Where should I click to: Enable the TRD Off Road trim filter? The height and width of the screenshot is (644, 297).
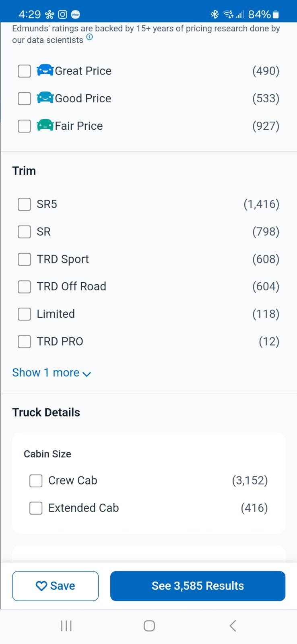tap(24, 286)
